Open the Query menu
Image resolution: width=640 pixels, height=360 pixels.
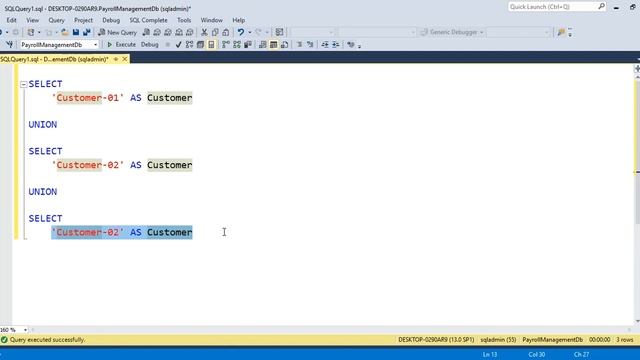pos(56,20)
